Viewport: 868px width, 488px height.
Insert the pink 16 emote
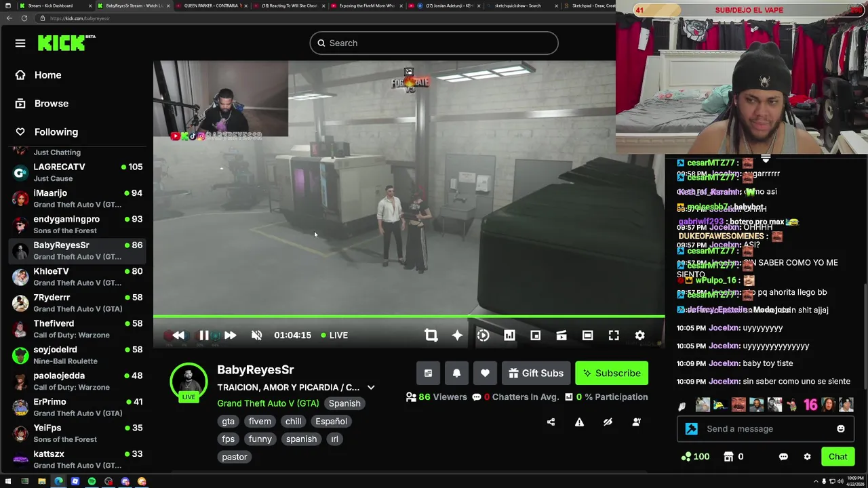coord(810,405)
